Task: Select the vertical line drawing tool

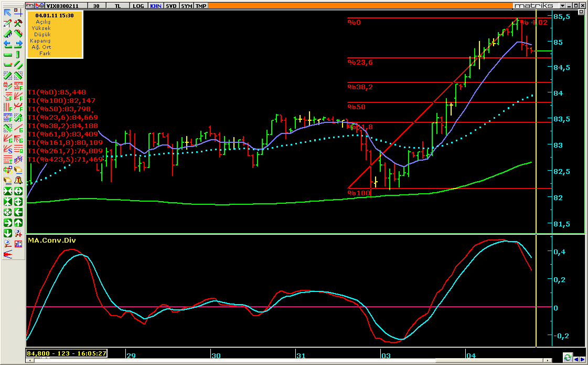Action: coord(18,54)
